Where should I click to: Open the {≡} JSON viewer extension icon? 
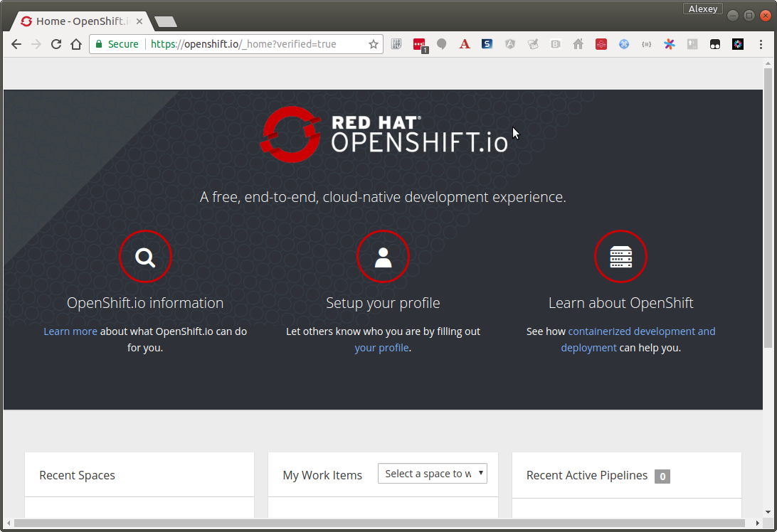(x=647, y=44)
